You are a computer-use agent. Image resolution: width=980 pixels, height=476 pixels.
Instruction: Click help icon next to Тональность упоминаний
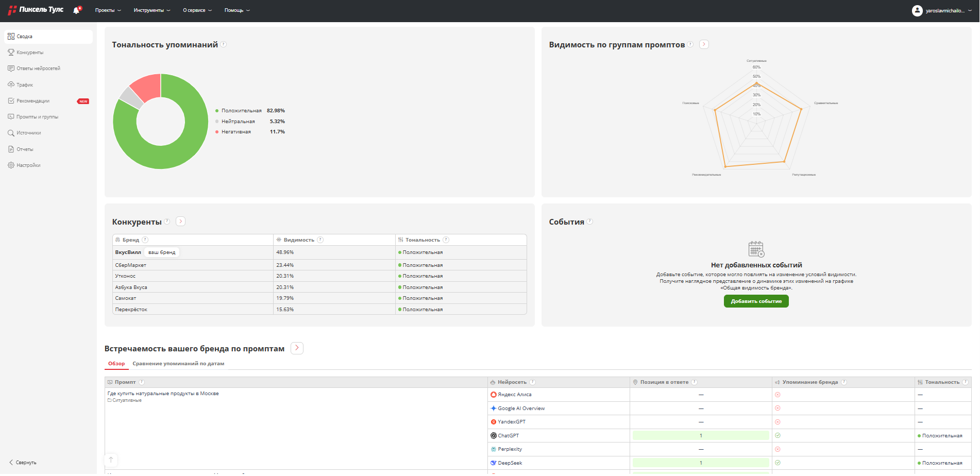click(x=223, y=44)
